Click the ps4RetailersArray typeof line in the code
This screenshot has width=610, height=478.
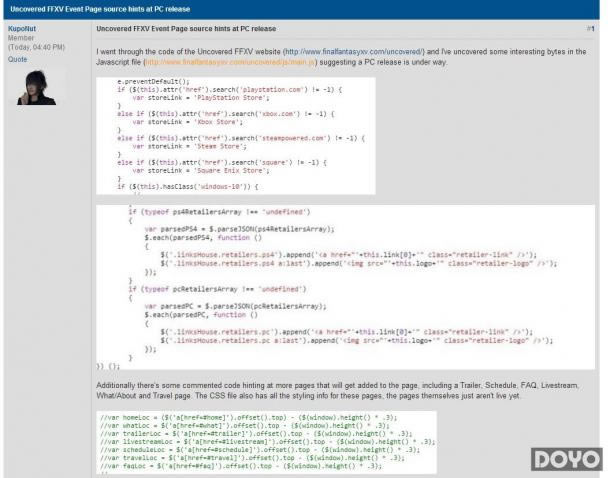point(219,212)
